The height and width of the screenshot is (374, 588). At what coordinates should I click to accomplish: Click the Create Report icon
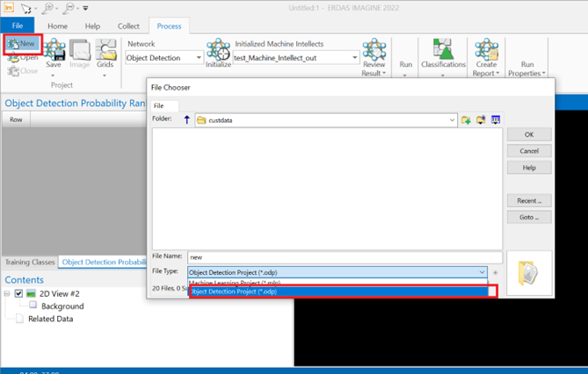click(x=485, y=53)
